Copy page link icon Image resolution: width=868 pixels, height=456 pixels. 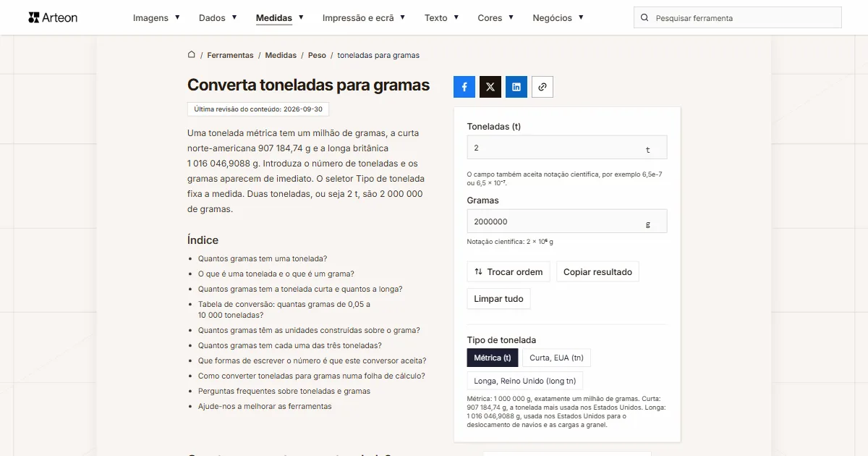pos(542,87)
